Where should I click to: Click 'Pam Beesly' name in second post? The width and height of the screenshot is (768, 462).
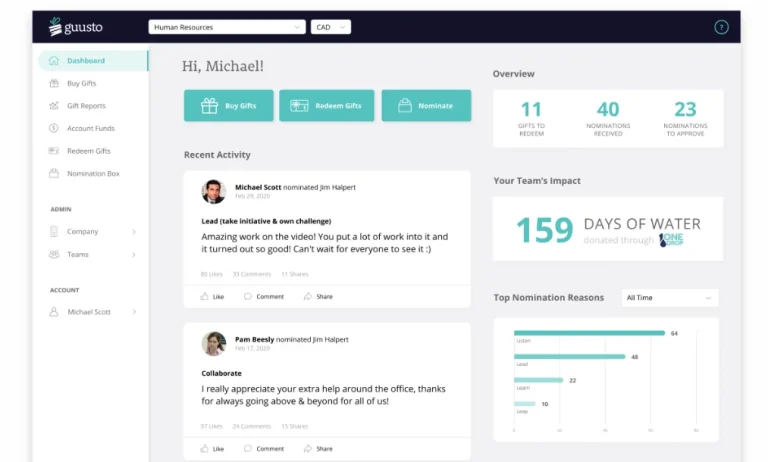tap(255, 339)
